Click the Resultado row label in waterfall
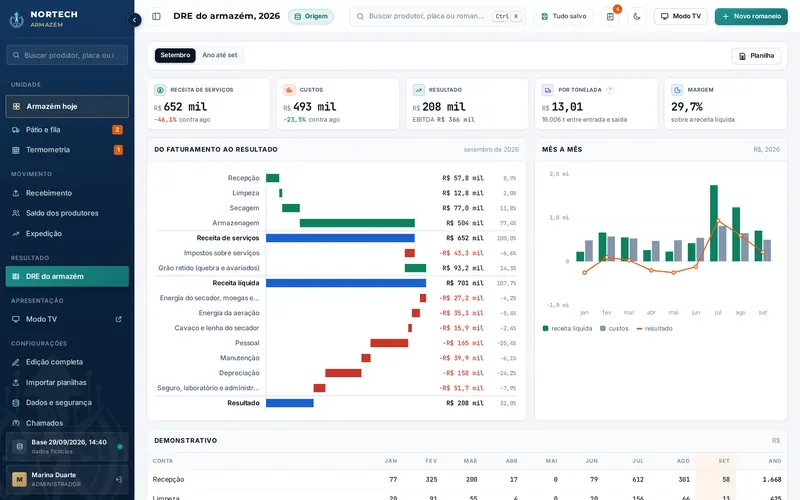Image resolution: width=800 pixels, height=500 pixels. (243, 403)
